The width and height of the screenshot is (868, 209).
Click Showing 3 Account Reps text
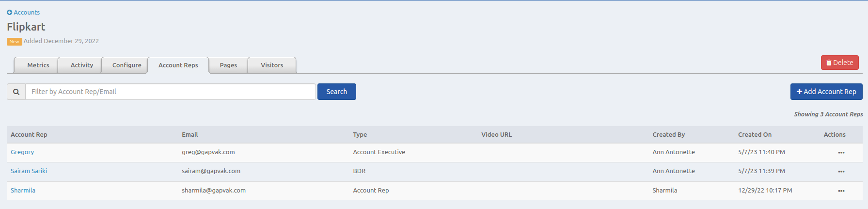[x=828, y=114]
